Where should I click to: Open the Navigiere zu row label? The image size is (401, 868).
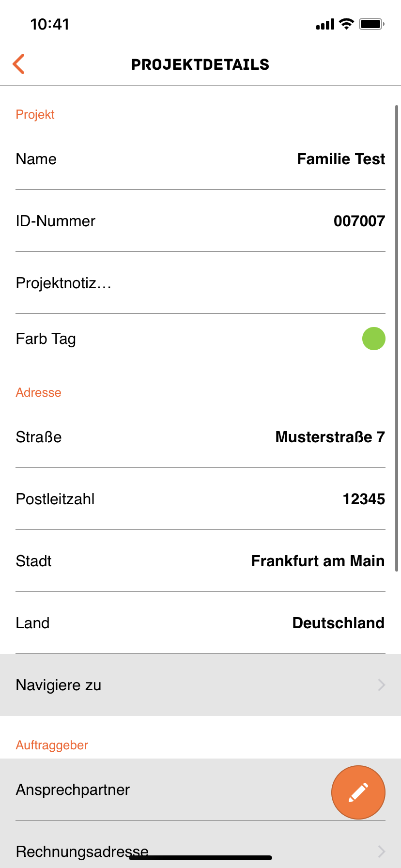coord(59,685)
